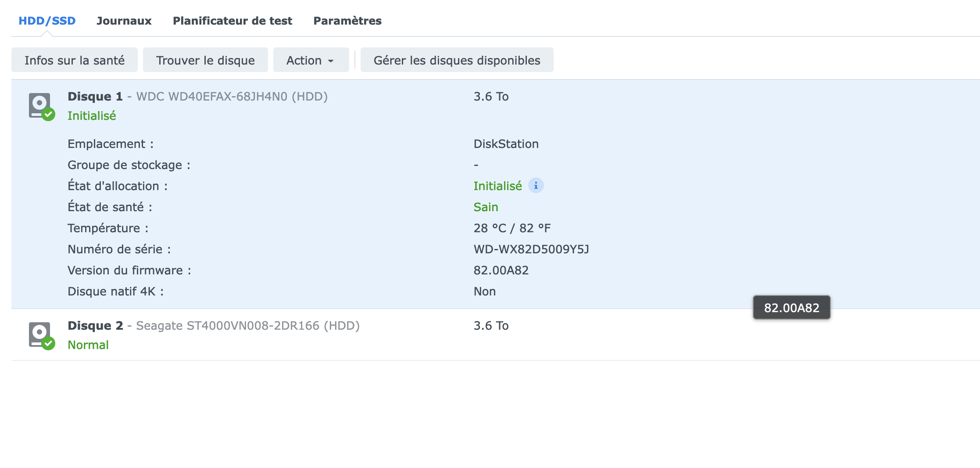Screen dimensions: 980x468
Task: Click the Normal status under Disque 2
Action: pyautogui.click(x=88, y=345)
